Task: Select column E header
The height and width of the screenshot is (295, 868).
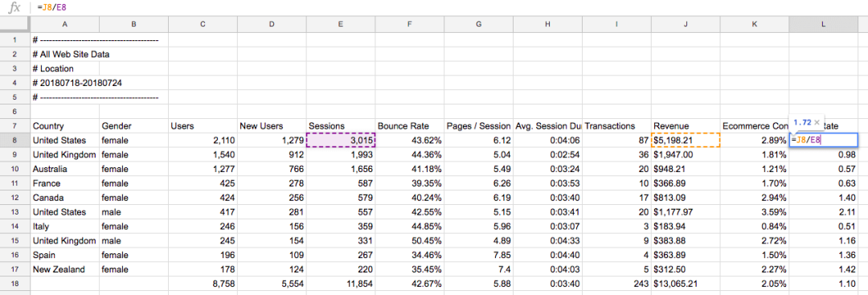Action: pyautogui.click(x=341, y=24)
